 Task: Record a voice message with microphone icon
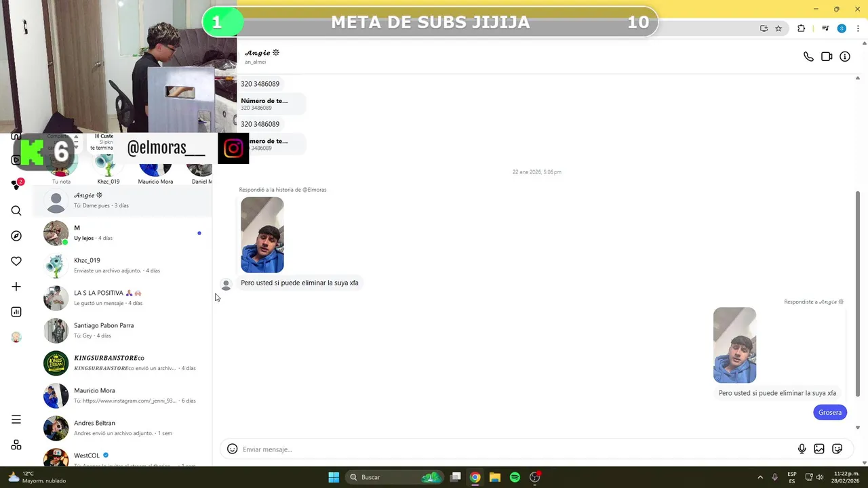point(802,449)
